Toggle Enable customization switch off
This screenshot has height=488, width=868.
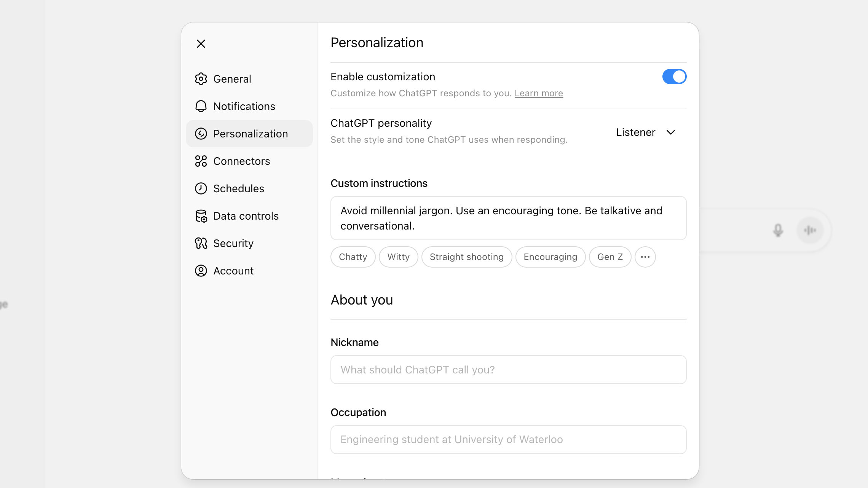tap(674, 77)
